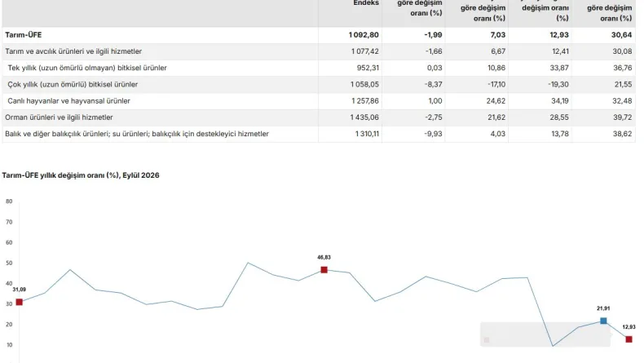The height and width of the screenshot is (363, 644).
Task: Click the red 12,93 final data marker
Action: coord(629,339)
